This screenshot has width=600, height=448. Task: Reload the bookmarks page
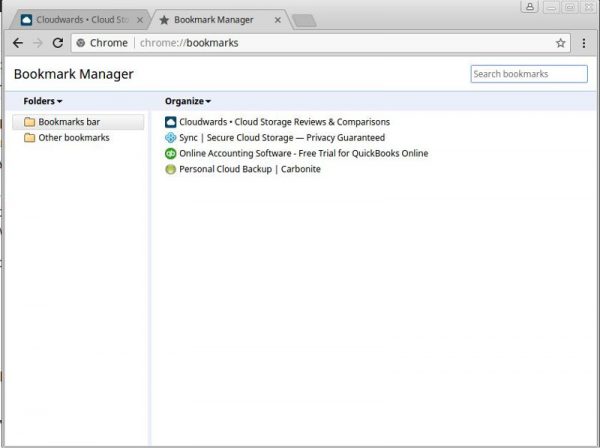58,43
